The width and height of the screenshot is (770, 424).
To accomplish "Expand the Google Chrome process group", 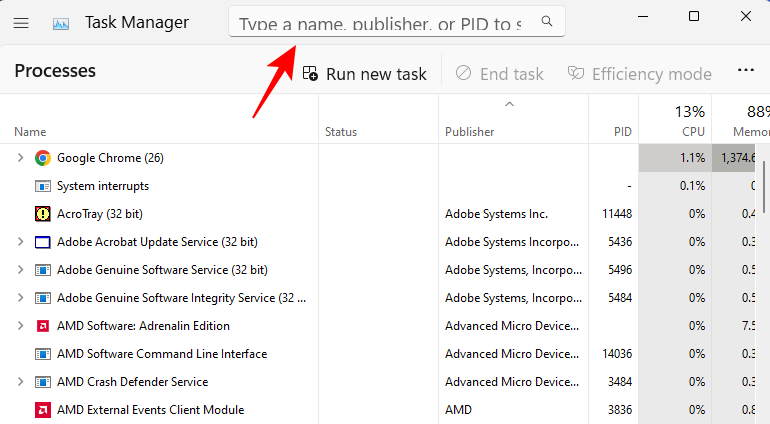I will pyautogui.click(x=20, y=158).
